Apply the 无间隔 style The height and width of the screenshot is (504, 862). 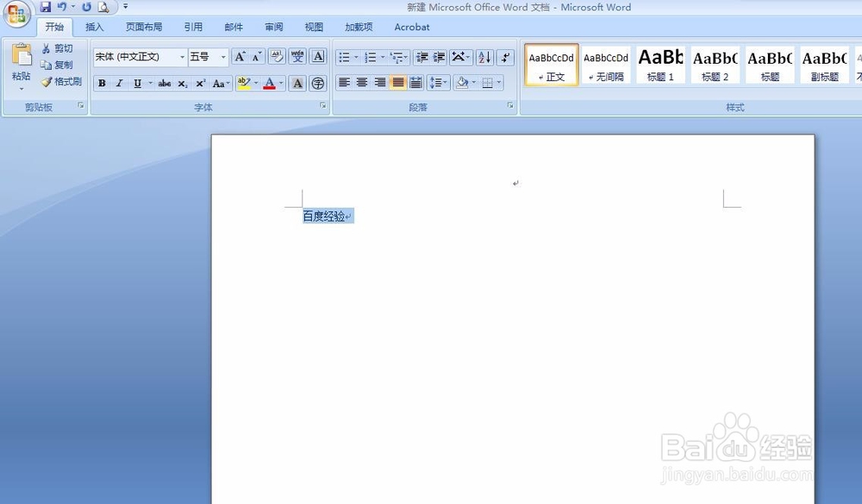(606, 65)
